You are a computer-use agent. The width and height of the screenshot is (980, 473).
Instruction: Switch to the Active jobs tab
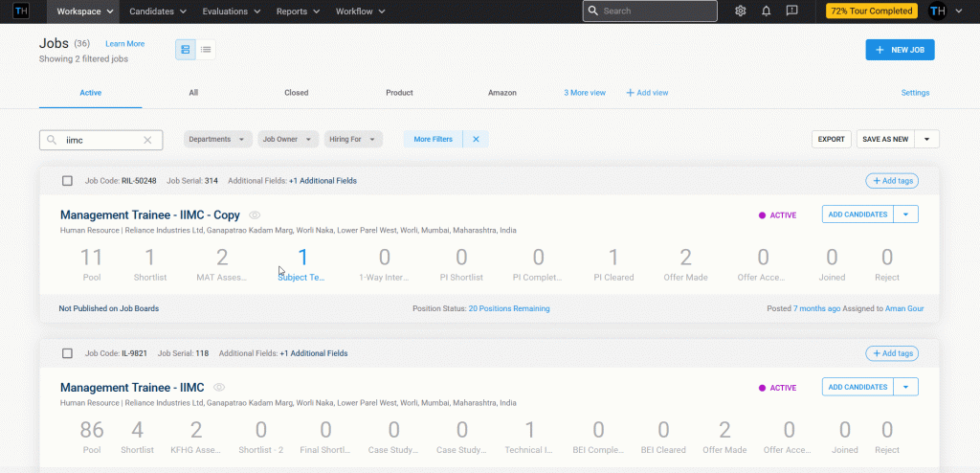[91, 93]
